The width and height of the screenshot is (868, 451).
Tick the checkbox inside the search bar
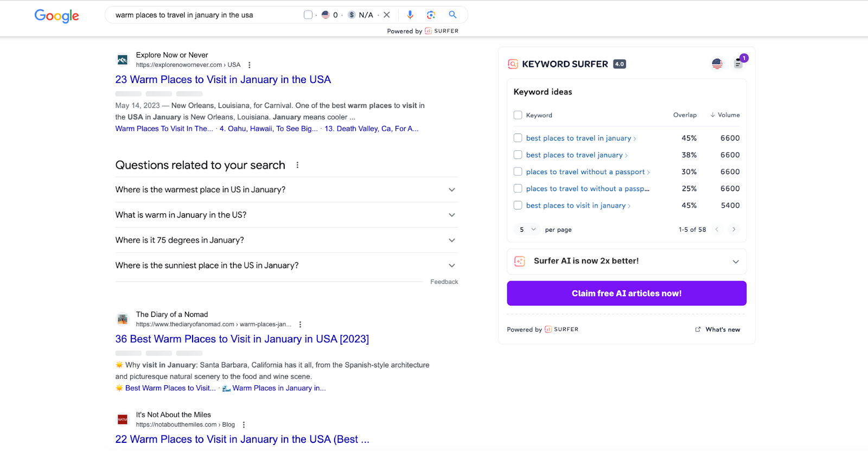pos(308,15)
